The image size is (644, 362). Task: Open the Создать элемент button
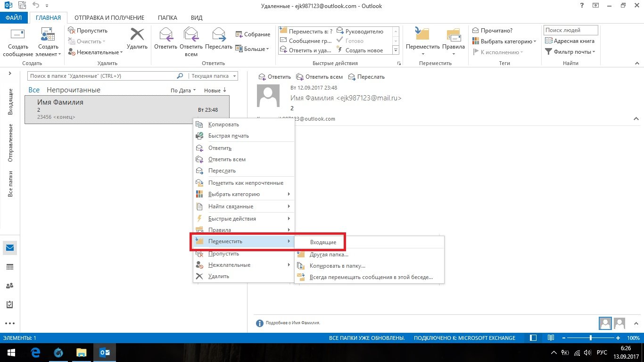tap(48, 42)
